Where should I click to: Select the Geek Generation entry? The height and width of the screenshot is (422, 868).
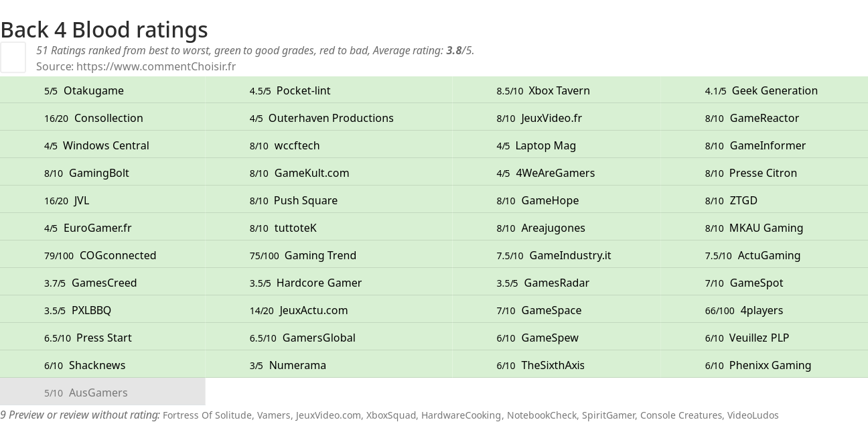[764, 90]
